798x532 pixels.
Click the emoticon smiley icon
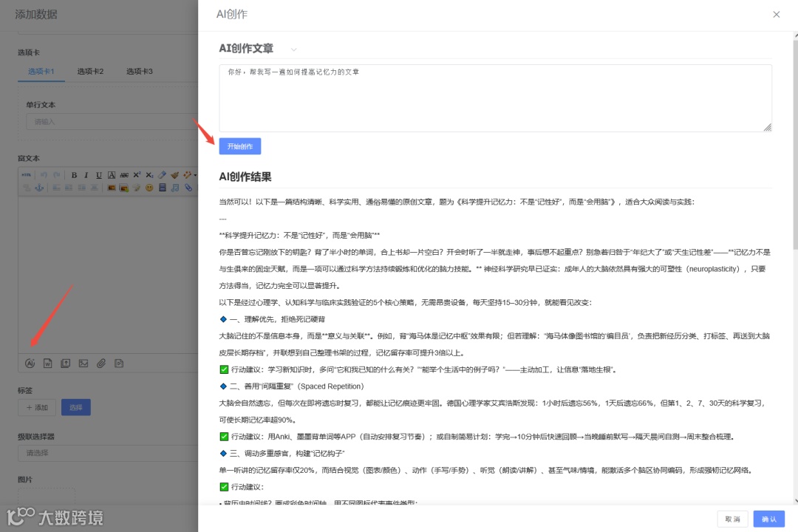149,188
